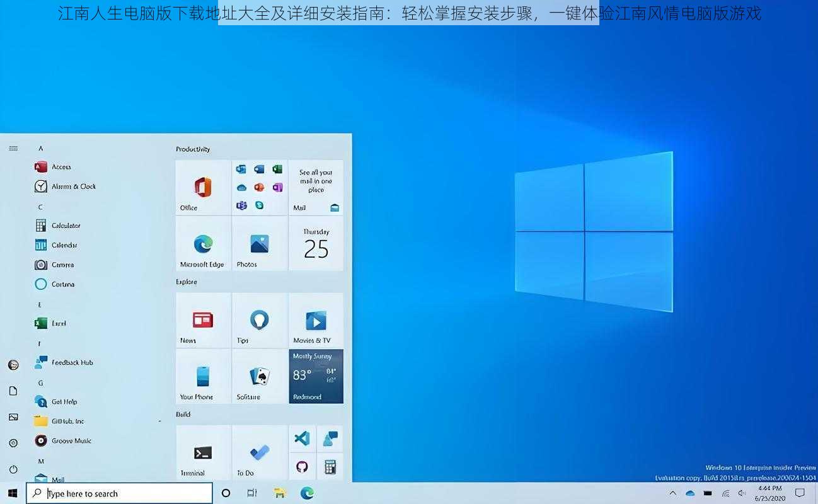Click the letter A header in app list
This screenshot has height=504, width=818.
tap(40, 149)
